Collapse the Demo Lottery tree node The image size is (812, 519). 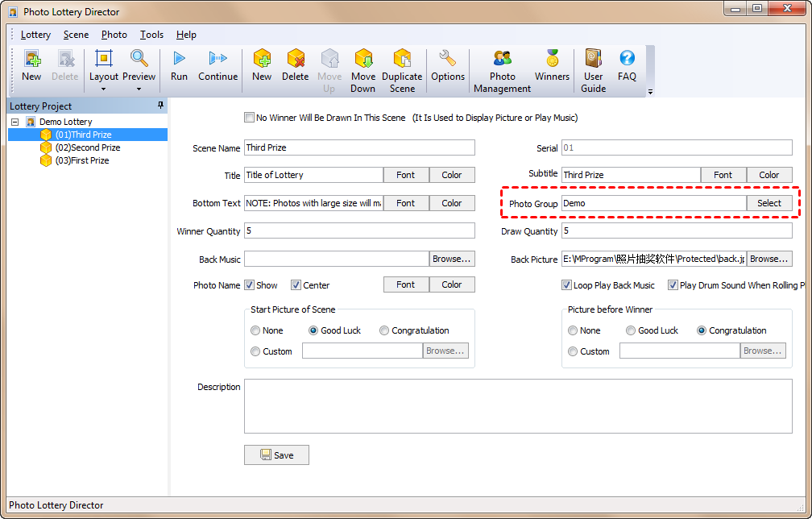point(15,122)
